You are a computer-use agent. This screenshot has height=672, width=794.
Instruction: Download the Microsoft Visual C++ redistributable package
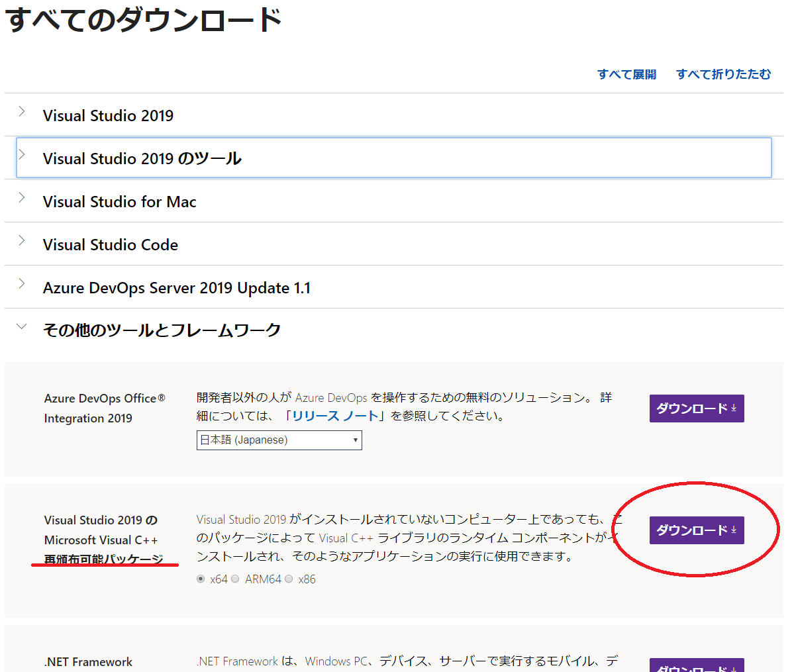pyautogui.click(x=697, y=530)
